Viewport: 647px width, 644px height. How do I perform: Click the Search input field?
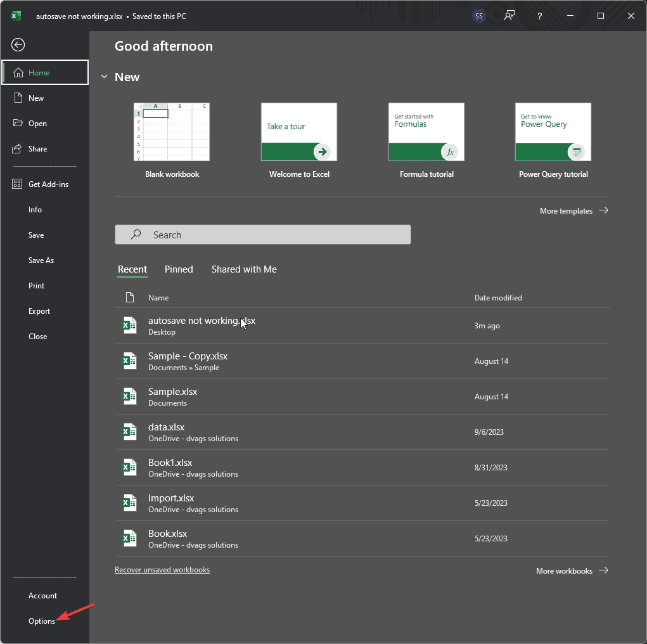263,235
